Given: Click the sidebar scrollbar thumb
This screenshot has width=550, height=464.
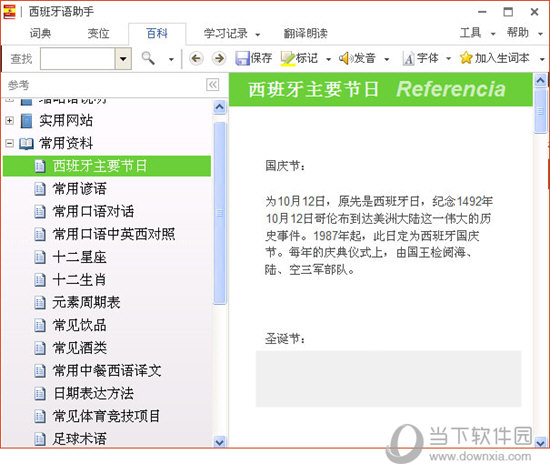Looking at the screenshot, I should [220, 213].
